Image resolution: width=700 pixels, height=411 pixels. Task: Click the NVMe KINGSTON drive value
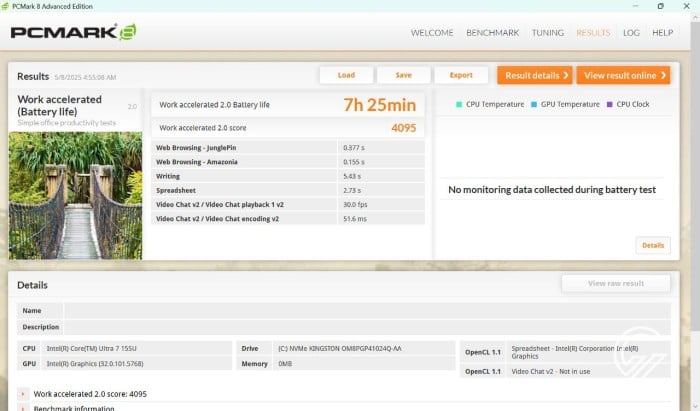[340, 349]
